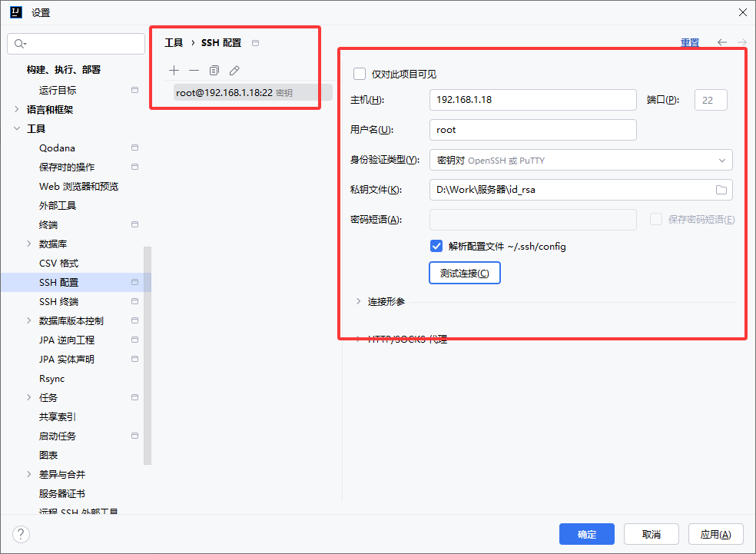This screenshot has width=756, height=554.
Task: Click the add SSH configuration plus icon
Action: (x=174, y=70)
